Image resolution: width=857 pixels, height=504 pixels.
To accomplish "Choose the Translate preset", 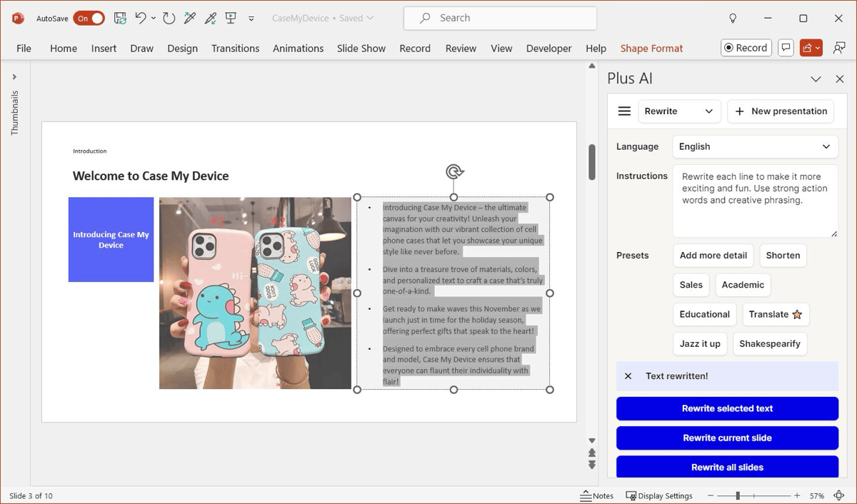I will click(x=776, y=314).
